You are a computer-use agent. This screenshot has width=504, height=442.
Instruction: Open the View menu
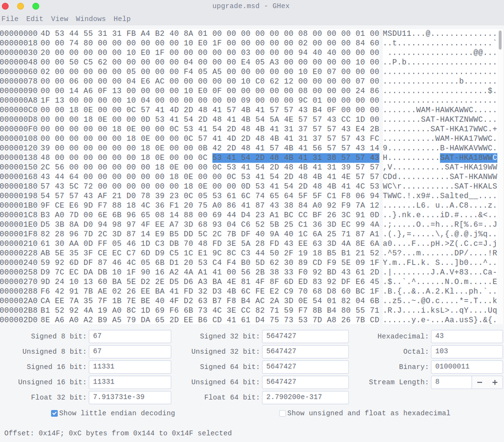[60, 19]
